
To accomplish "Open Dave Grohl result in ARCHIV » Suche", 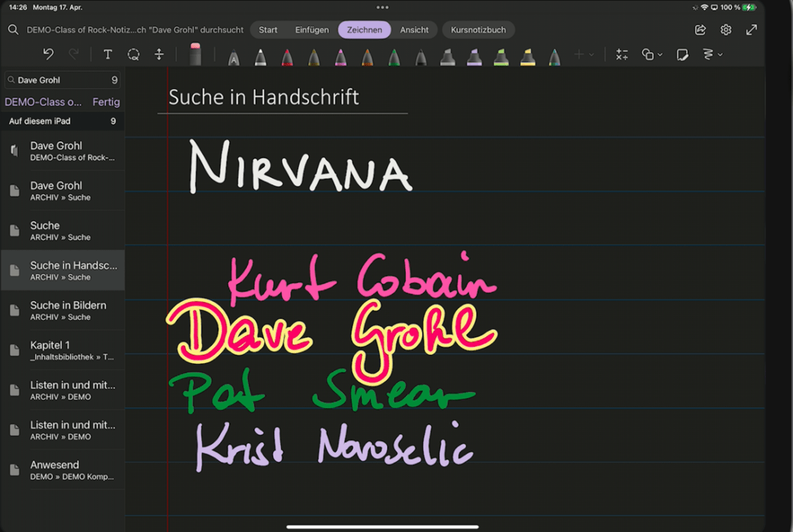I will 63,190.
